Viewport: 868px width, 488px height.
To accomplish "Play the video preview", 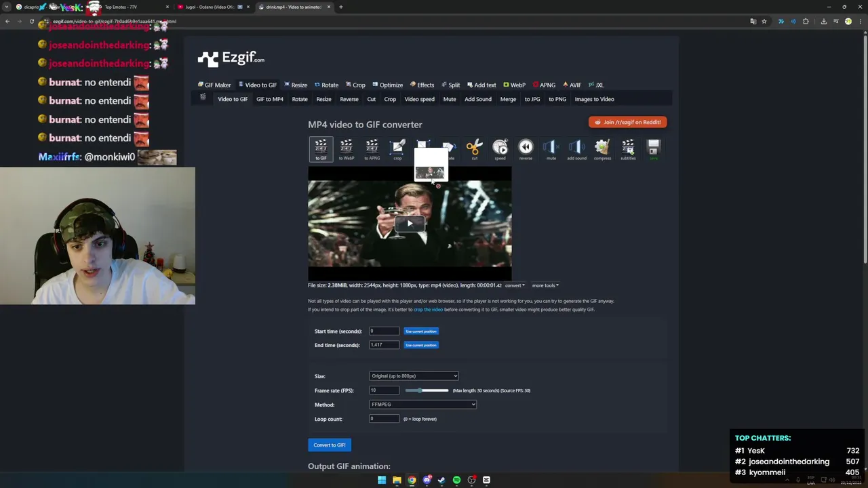I will (x=410, y=224).
